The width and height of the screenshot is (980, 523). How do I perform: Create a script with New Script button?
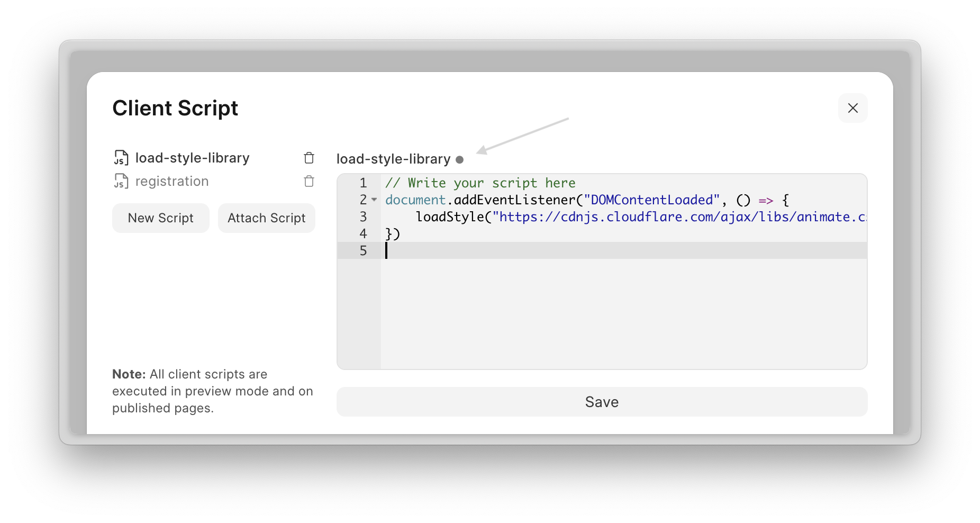161,218
